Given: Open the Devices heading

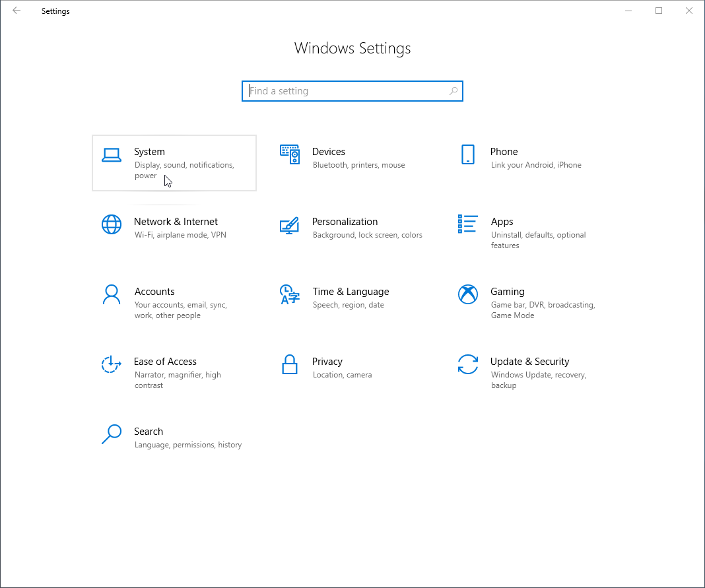Looking at the screenshot, I should coord(328,152).
